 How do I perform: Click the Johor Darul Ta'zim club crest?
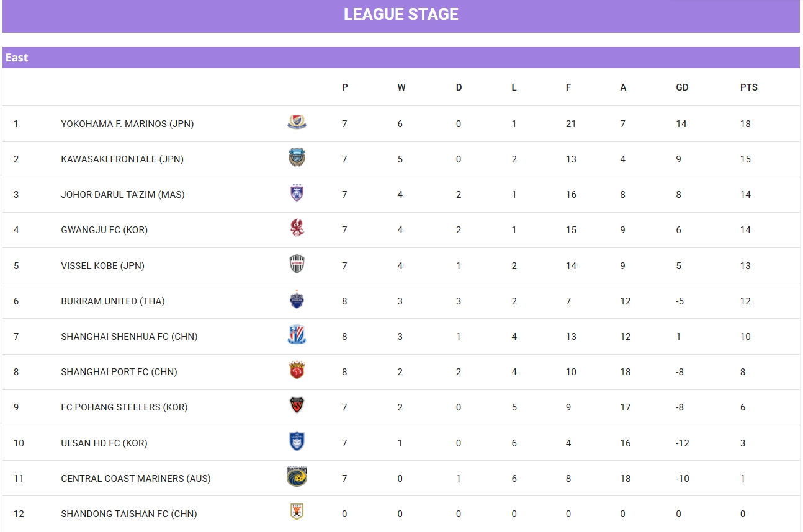pyautogui.click(x=297, y=193)
